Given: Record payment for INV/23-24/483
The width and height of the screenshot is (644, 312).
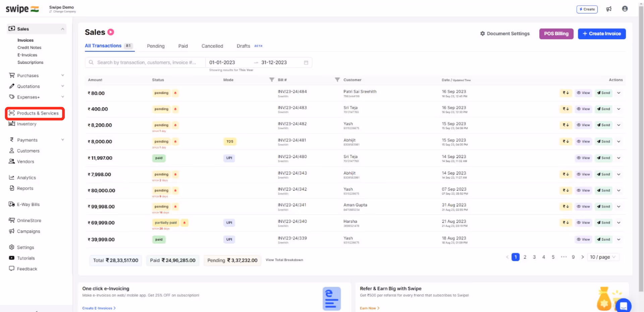Looking at the screenshot, I should (x=566, y=109).
